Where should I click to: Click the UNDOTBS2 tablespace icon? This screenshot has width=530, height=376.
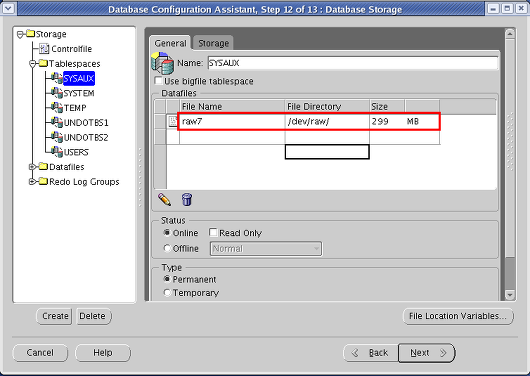(56, 137)
